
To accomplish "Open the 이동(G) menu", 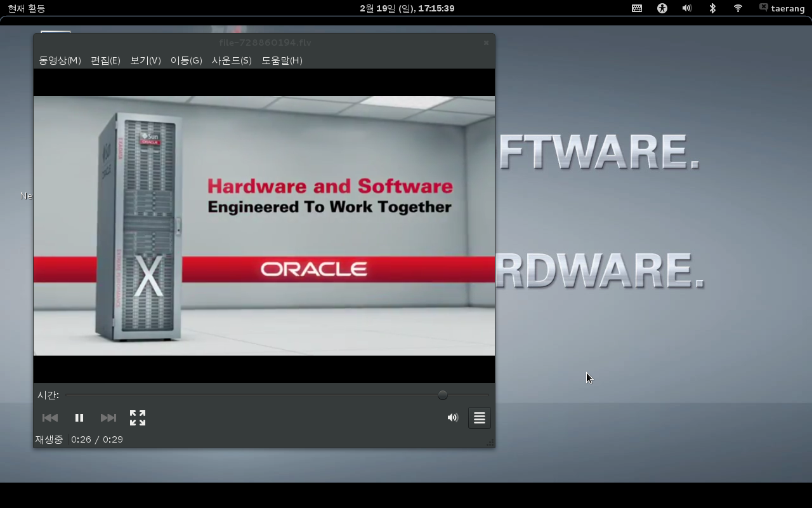I will pos(186,60).
